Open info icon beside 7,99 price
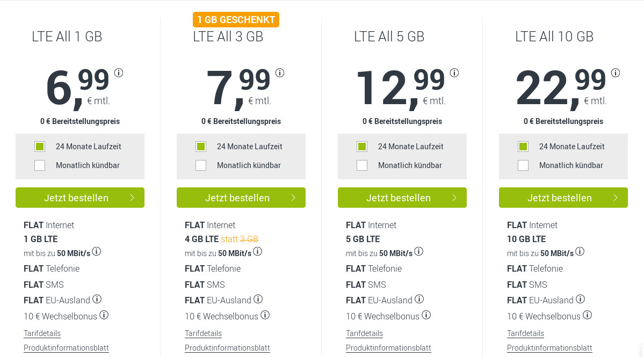Screen dimensions: 644x357 click(280, 73)
